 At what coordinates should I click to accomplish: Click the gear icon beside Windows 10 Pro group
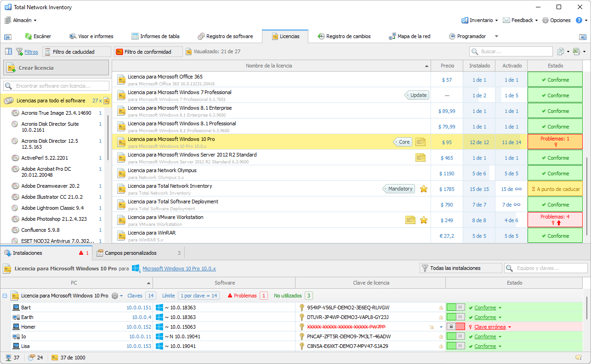click(115, 296)
